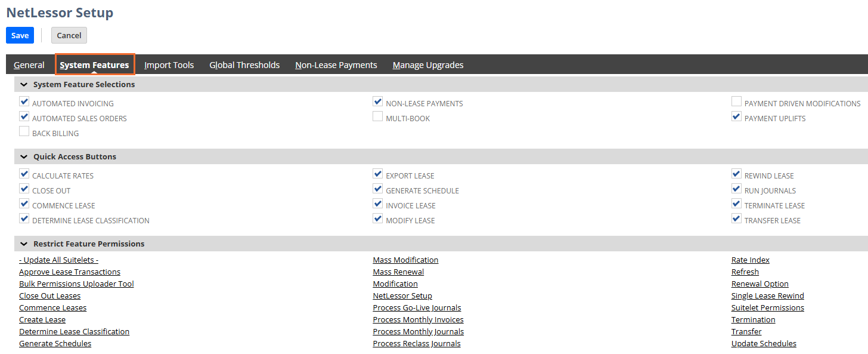Open the Global Thresholds tab
Image resolution: width=868 pixels, height=354 pixels.
(244, 64)
